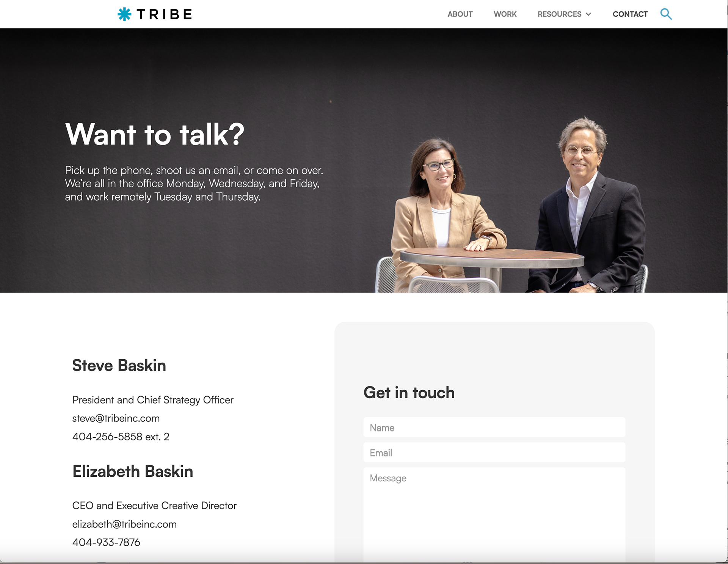This screenshot has height=564, width=728.
Task: Email steve@tribeinc.com
Action: 116,418
